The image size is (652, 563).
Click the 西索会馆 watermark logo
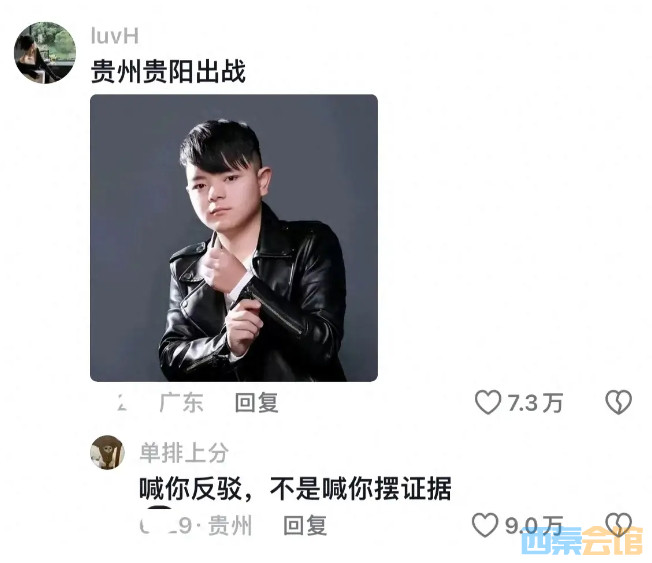point(582,541)
